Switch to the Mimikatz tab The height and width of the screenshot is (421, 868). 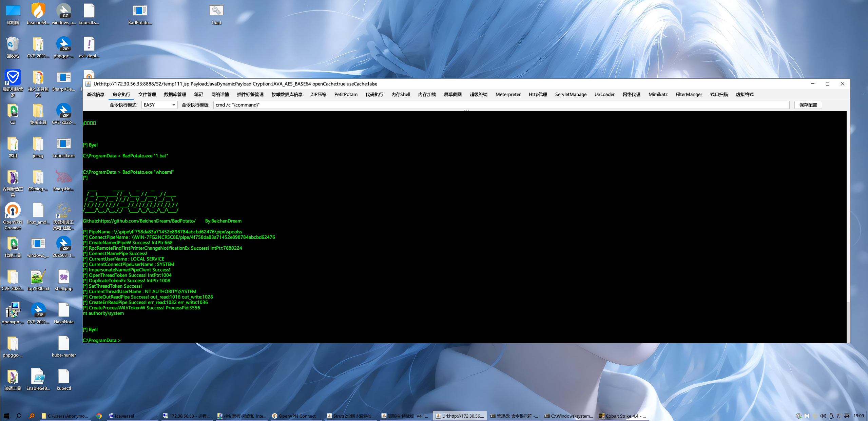658,95
